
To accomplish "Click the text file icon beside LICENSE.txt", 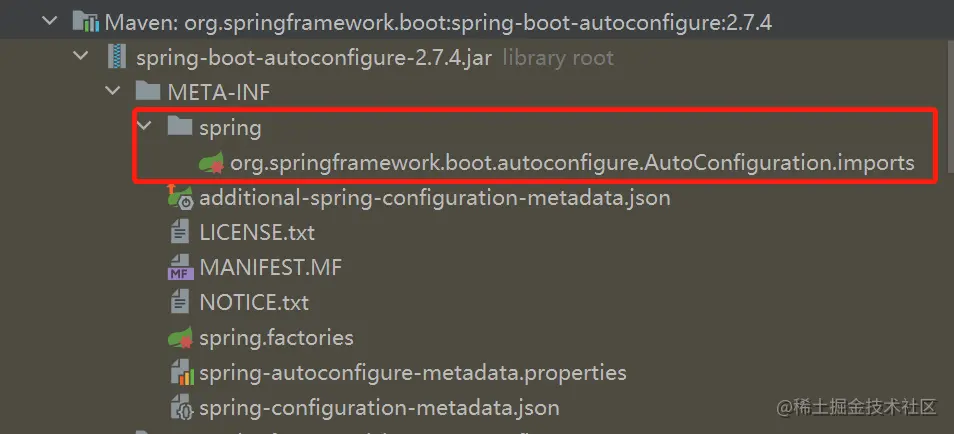I will pyautogui.click(x=180, y=232).
